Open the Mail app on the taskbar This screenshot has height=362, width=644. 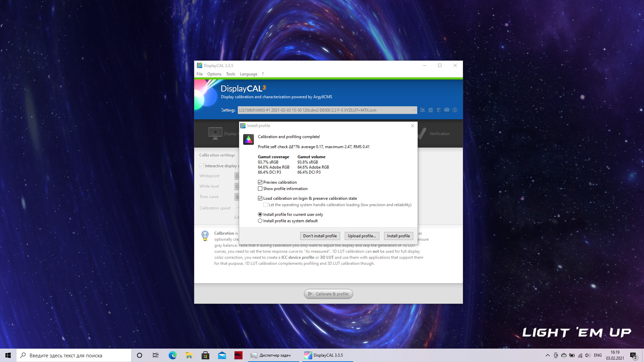(x=222, y=355)
